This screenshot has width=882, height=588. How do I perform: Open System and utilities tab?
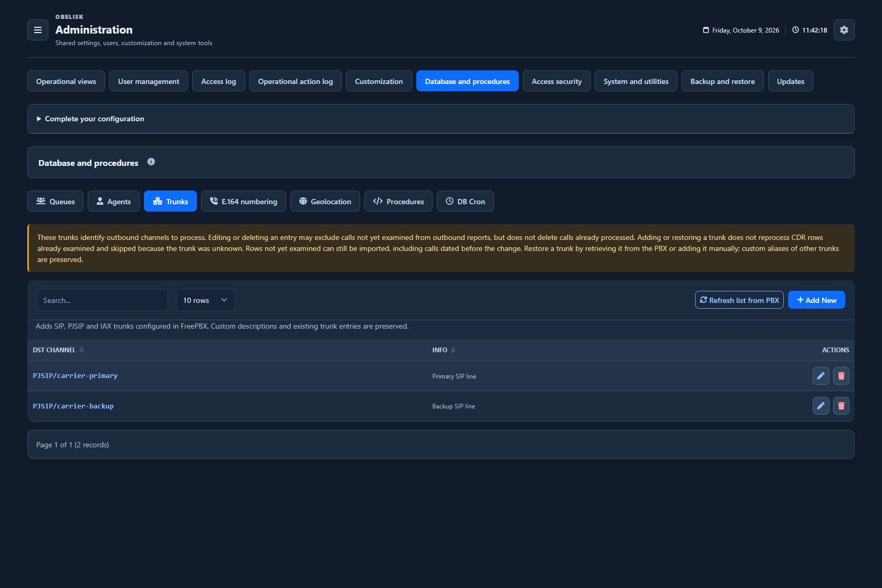636,81
